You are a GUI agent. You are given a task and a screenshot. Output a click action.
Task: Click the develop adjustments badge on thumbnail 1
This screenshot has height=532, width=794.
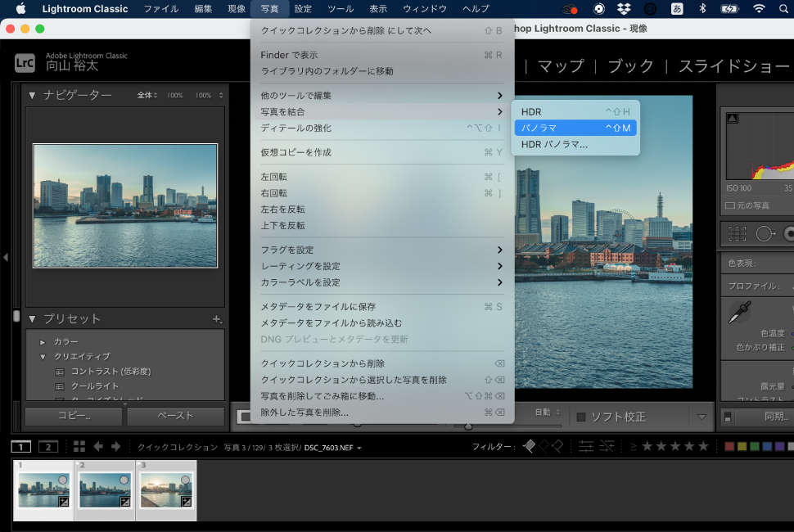[x=64, y=502]
